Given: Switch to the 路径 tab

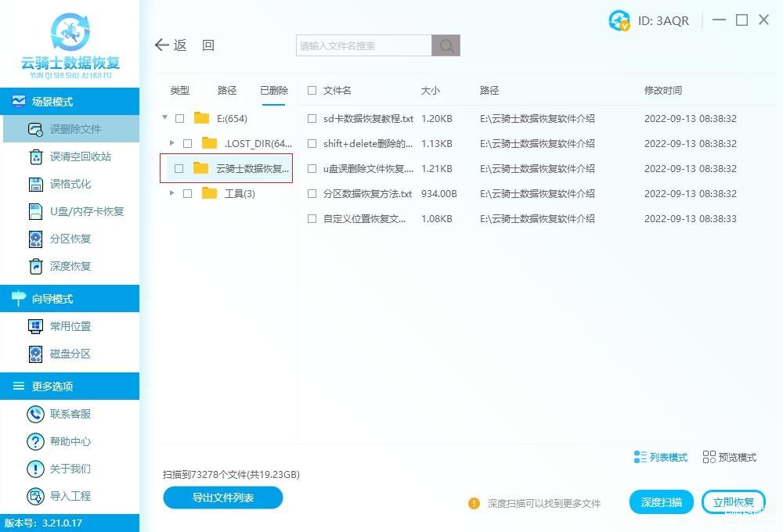Looking at the screenshot, I should [227, 90].
